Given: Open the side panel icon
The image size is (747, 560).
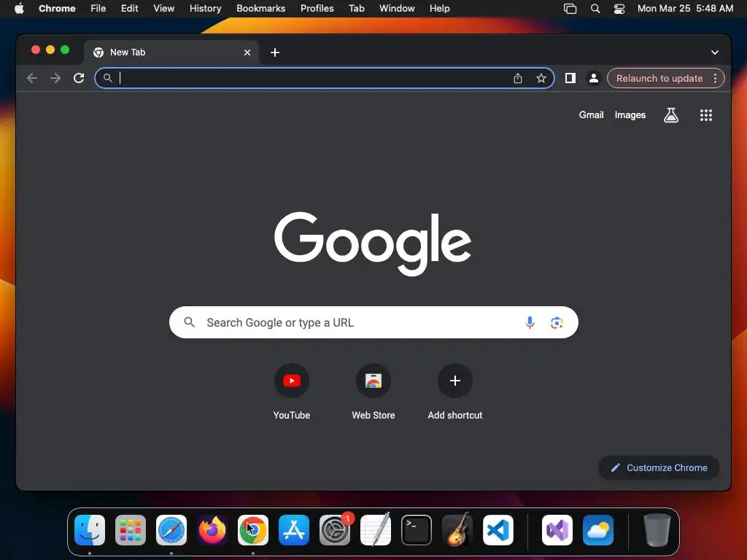Looking at the screenshot, I should point(570,78).
